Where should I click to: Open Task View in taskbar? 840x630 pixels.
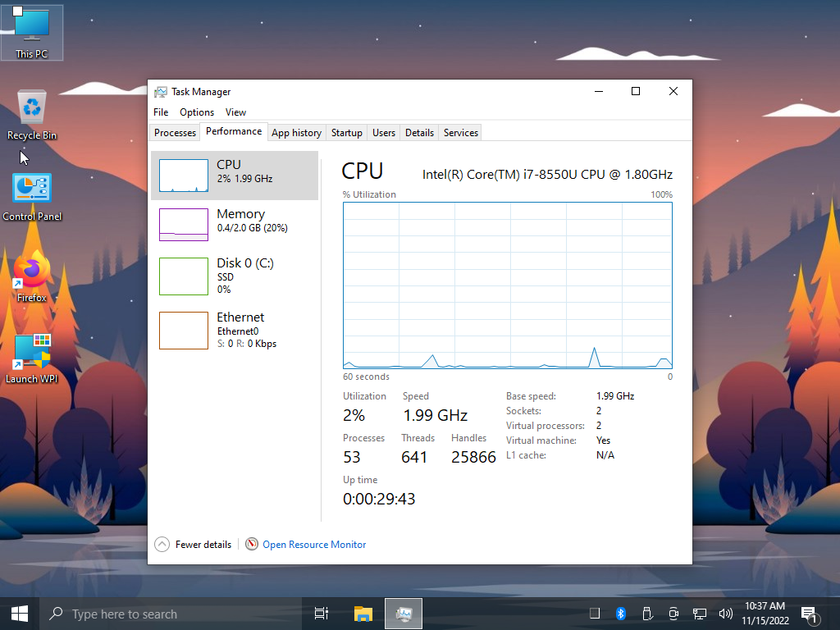322,614
